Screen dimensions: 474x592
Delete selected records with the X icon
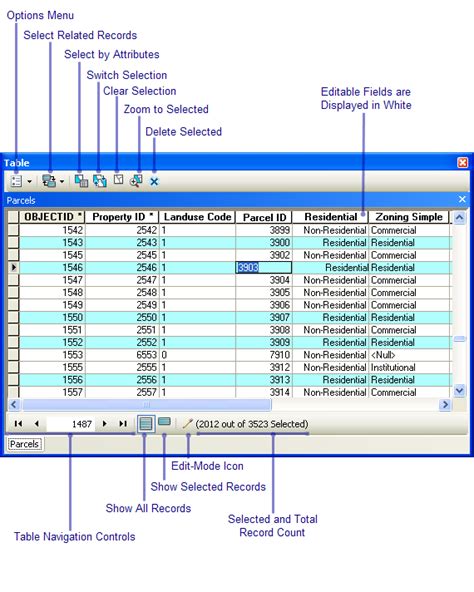coord(154,182)
